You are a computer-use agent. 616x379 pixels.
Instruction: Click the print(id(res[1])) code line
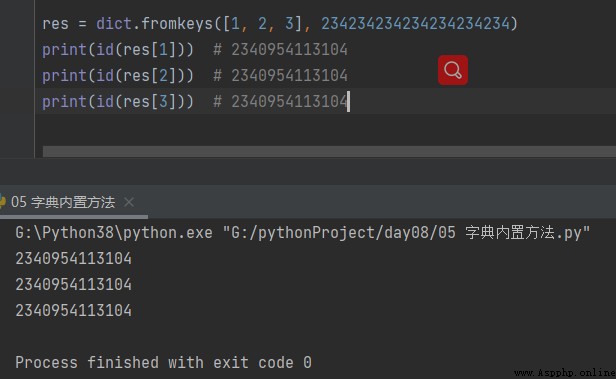tap(195, 50)
